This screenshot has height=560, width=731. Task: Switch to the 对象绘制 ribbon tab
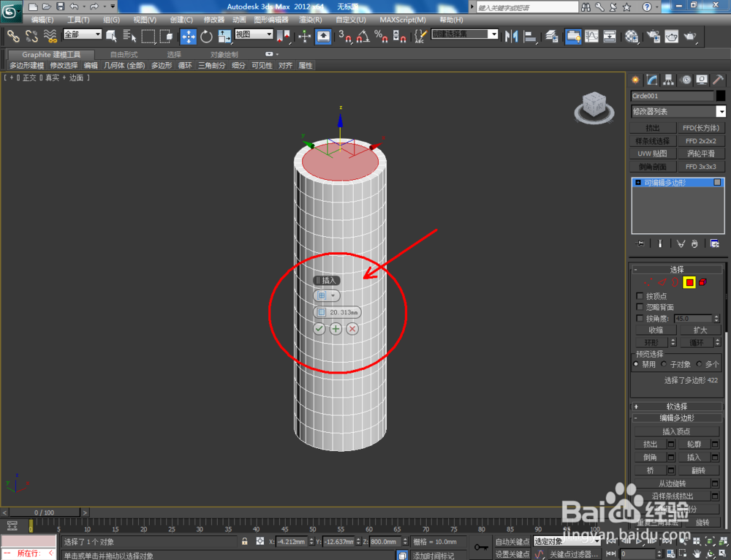point(224,55)
